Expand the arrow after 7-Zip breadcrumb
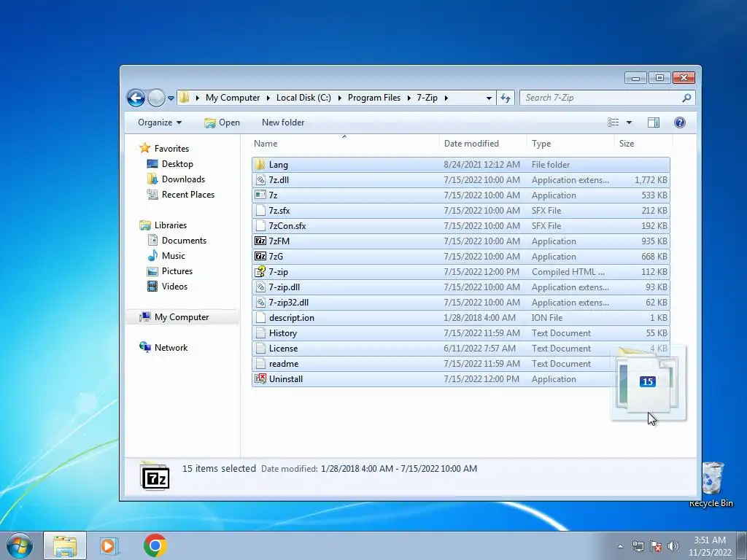This screenshot has width=747, height=560. tap(446, 98)
